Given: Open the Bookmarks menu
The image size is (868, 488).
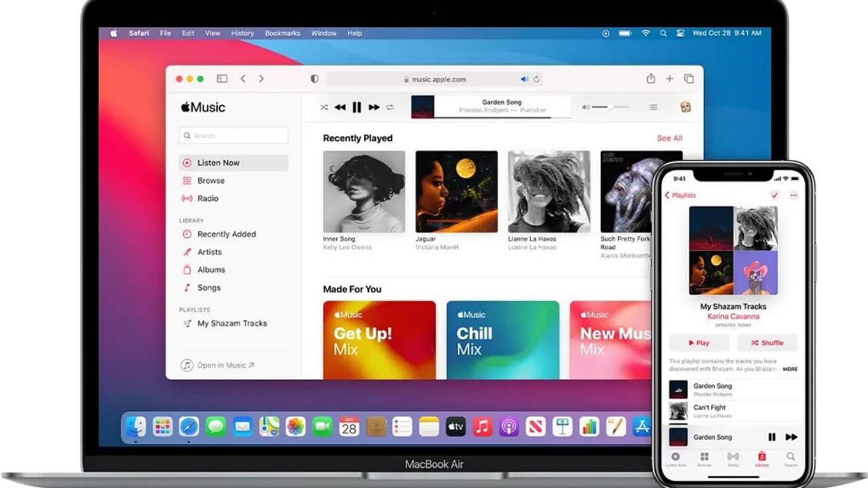Looking at the screenshot, I should pyautogui.click(x=282, y=33).
